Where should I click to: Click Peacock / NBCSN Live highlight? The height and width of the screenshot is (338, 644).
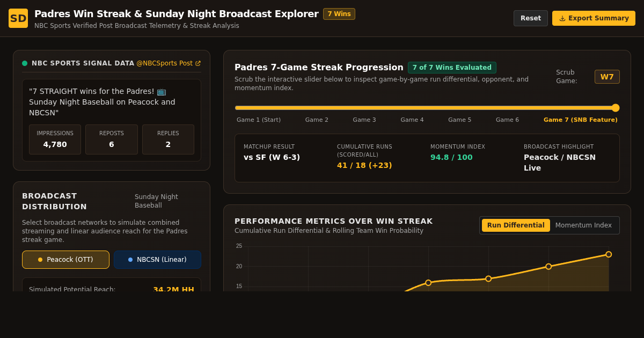[x=560, y=163]
